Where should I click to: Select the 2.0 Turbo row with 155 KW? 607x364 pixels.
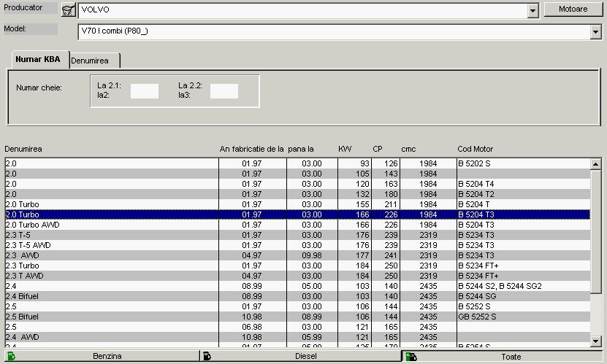pos(297,204)
